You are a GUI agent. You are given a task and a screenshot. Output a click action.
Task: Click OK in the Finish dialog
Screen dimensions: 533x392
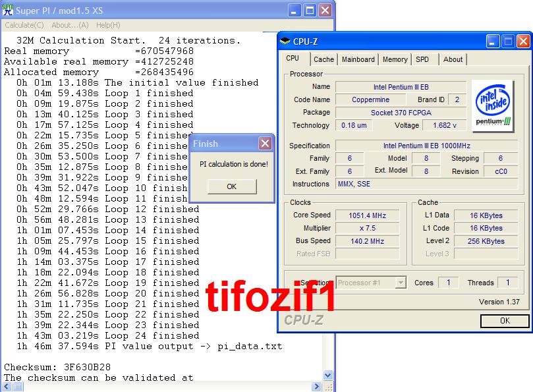(232, 186)
